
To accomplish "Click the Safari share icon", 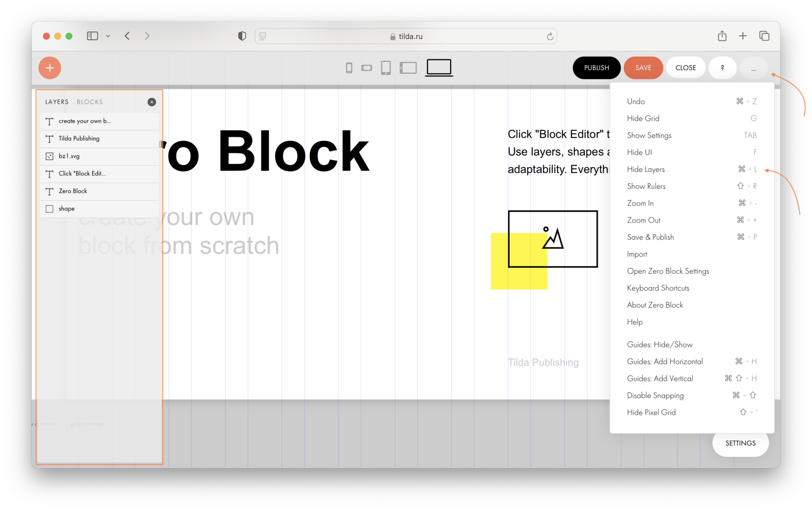I will click(722, 36).
